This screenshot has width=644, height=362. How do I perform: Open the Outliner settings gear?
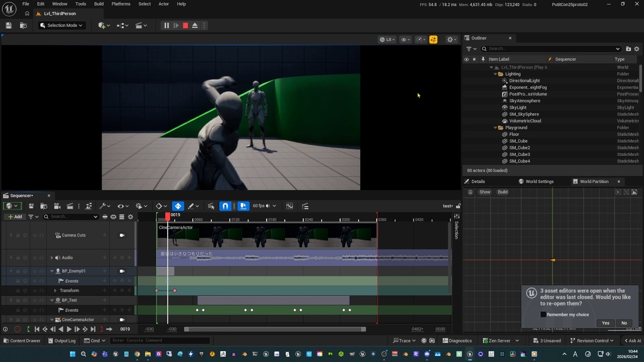tap(636, 49)
